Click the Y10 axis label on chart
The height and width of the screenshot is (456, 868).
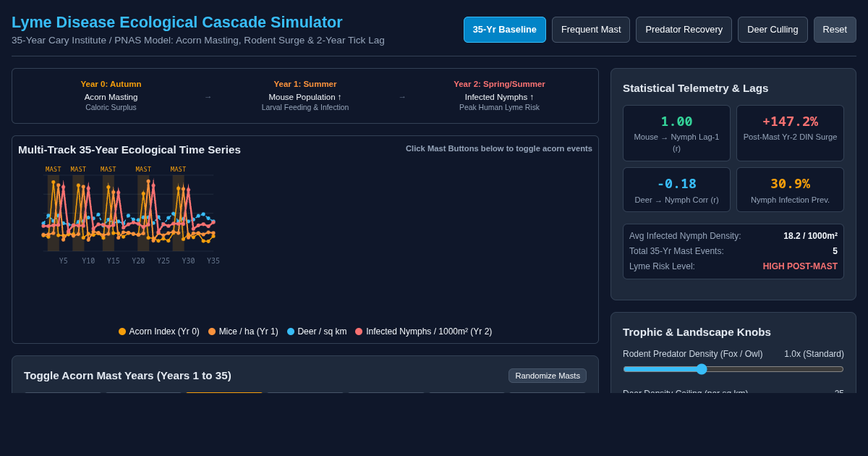point(88,261)
